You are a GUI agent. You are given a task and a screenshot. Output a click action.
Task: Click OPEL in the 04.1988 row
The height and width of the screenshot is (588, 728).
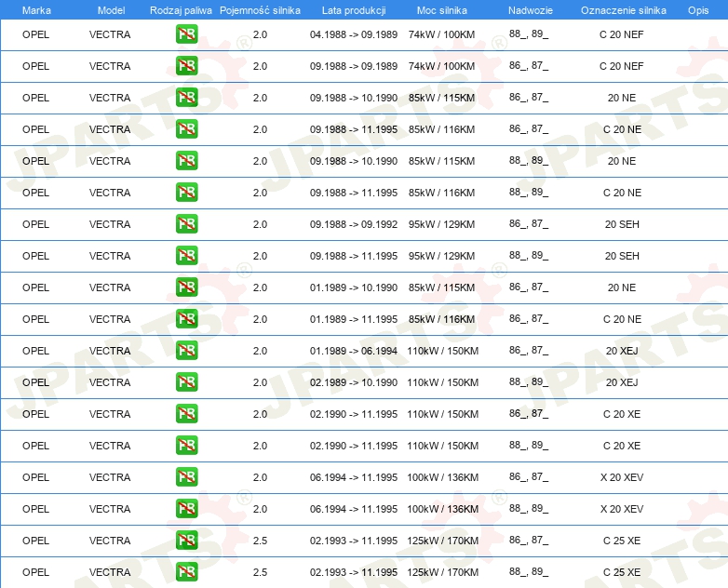click(x=35, y=34)
